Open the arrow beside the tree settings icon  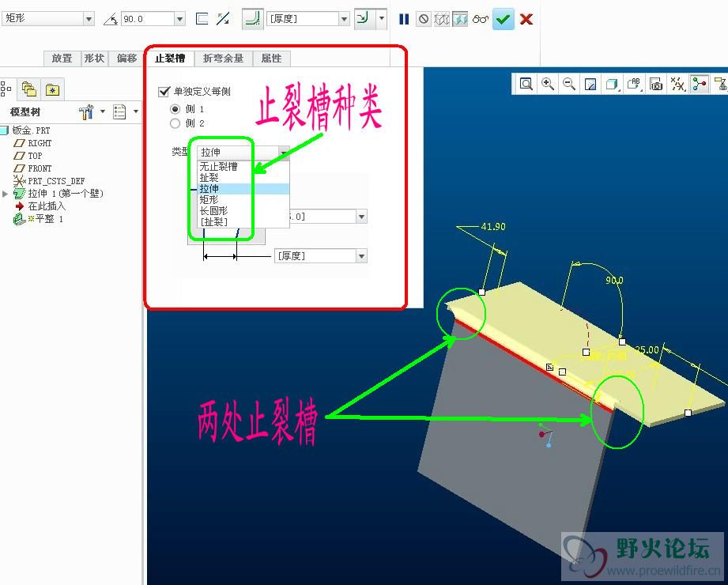click(103, 111)
